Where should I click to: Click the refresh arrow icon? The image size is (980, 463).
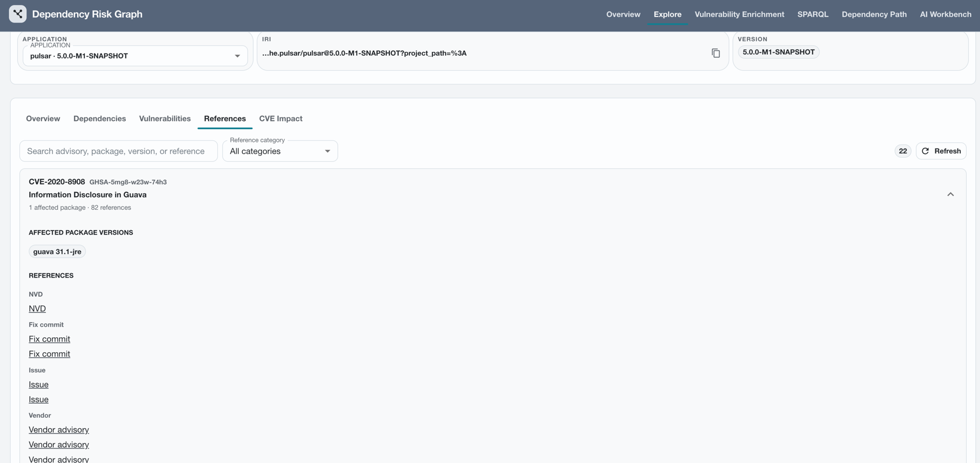coord(925,151)
